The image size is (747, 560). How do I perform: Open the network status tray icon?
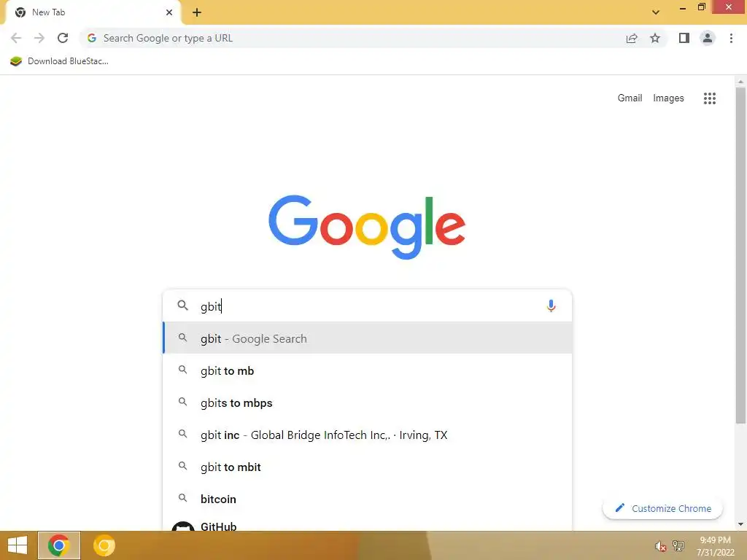678,545
